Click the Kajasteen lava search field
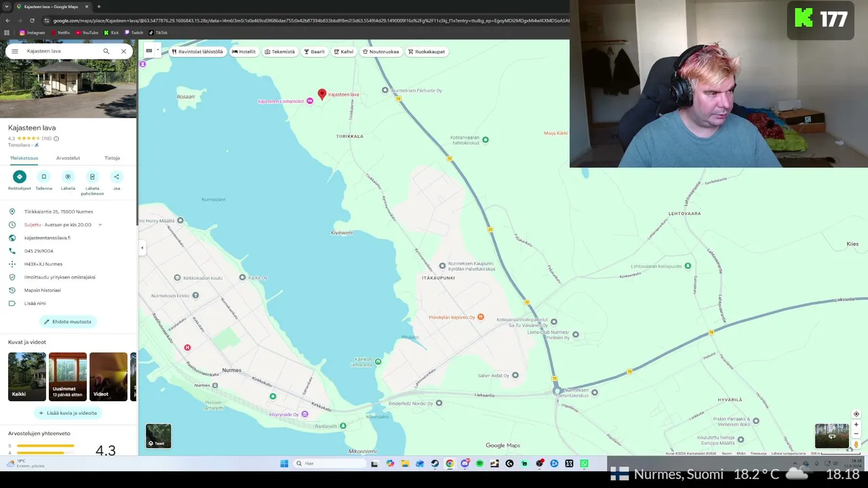 [x=61, y=52]
